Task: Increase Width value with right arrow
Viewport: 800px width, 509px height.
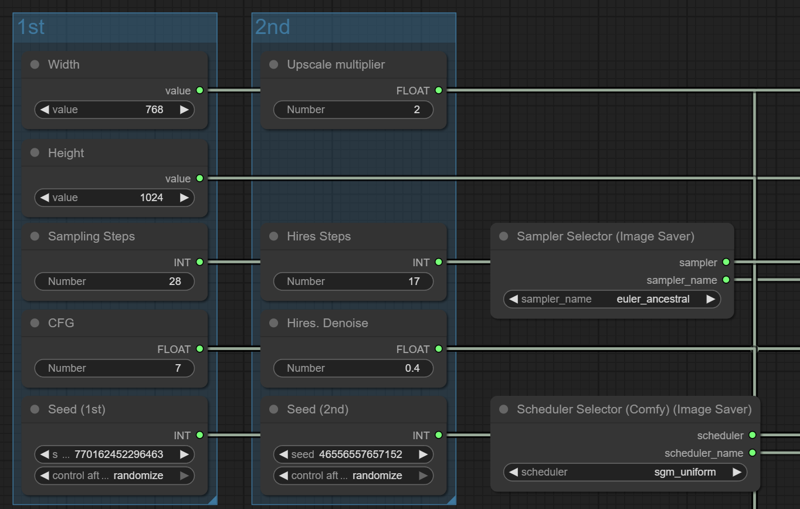Action: click(184, 110)
